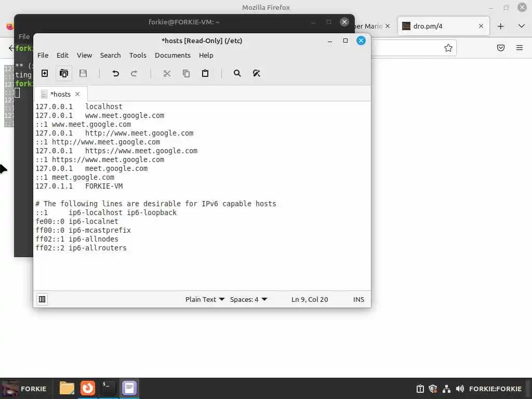The image size is (532, 399).
Task: Open the network connections tray icon
Action: point(446,389)
